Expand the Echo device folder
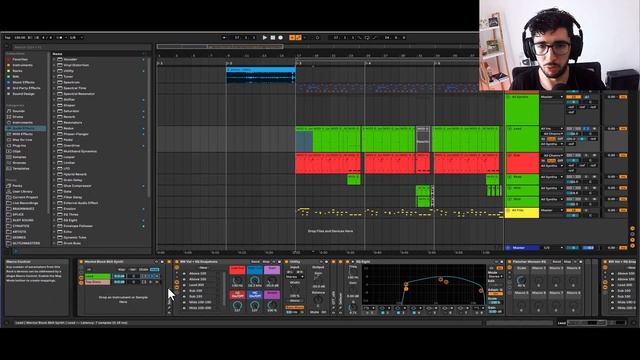 pyautogui.click(x=54, y=231)
